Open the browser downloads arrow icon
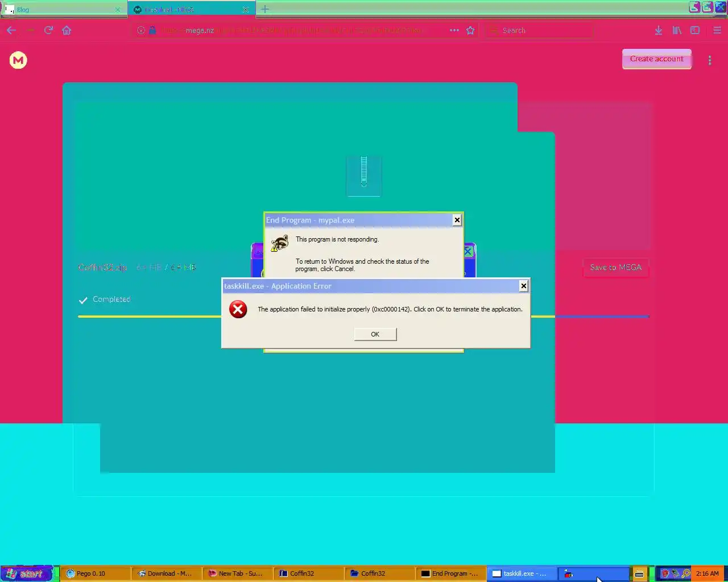Viewport: 728px width, 582px height. click(658, 30)
